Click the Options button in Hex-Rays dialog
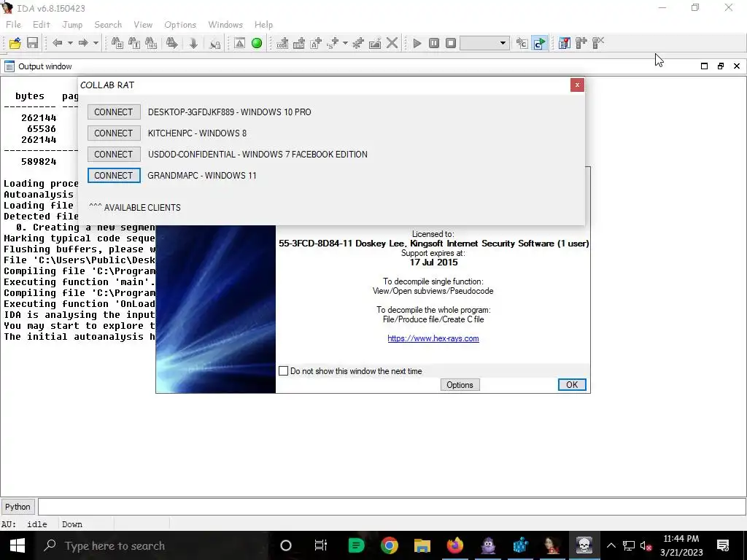Screen dimensions: 747x560 pos(460,385)
